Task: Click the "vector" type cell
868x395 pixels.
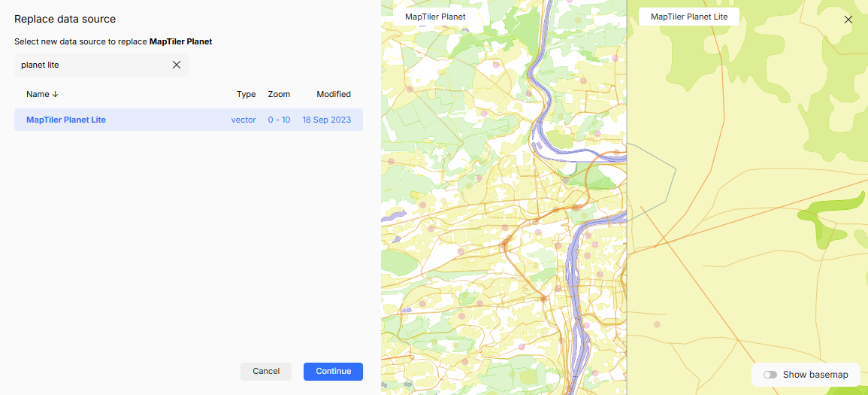Action: pos(243,120)
